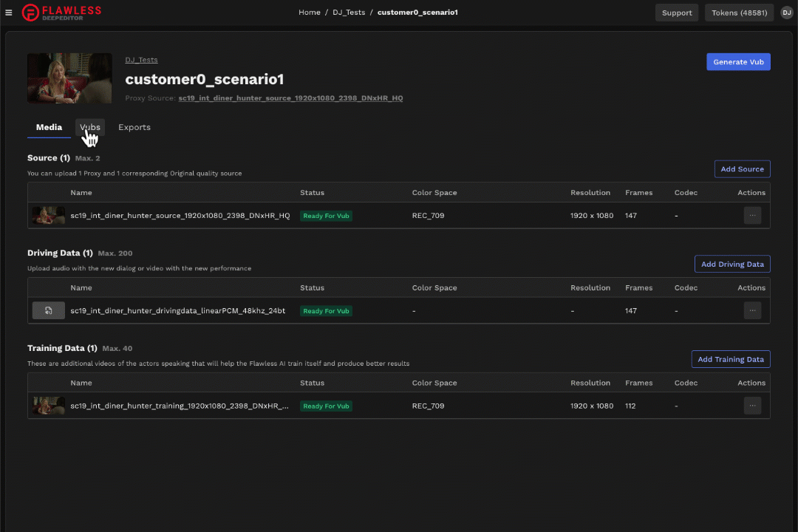
Task: Click the Resolution header in Driving Data table
Action: click(590, 287)
